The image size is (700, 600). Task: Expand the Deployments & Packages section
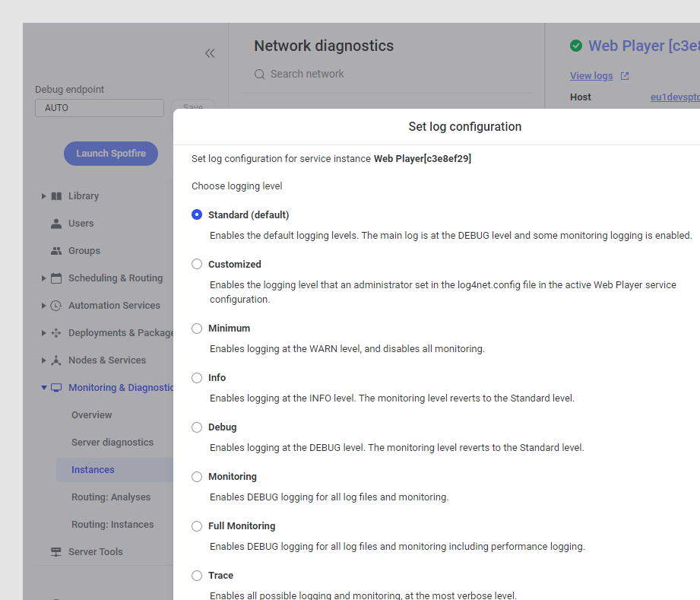click(44, 333)
